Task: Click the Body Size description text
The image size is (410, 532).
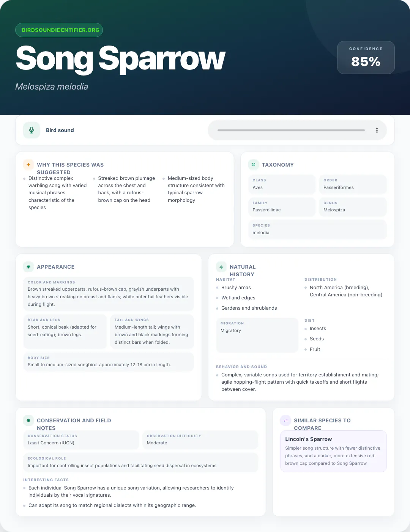Action: (x=99, y=365)
